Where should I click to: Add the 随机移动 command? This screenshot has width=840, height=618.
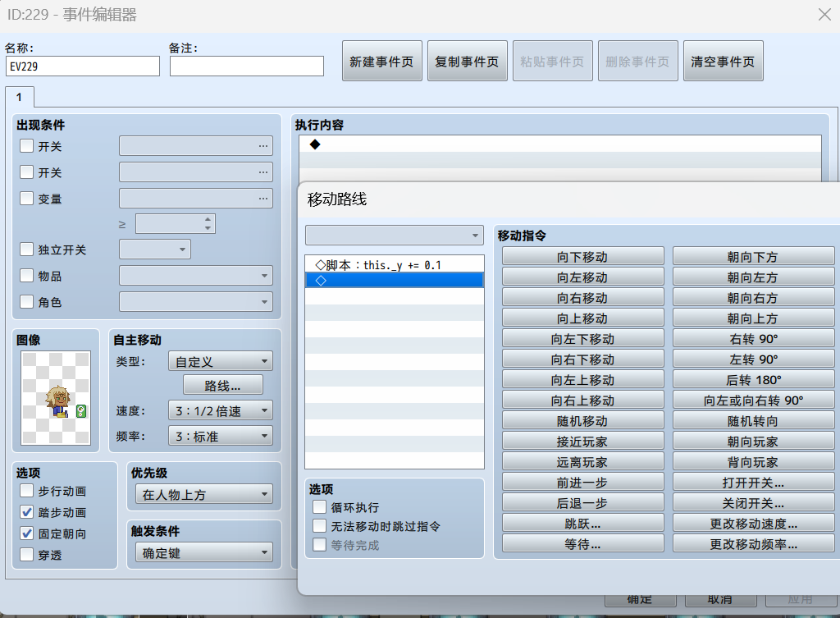click(x=583, y=421)
